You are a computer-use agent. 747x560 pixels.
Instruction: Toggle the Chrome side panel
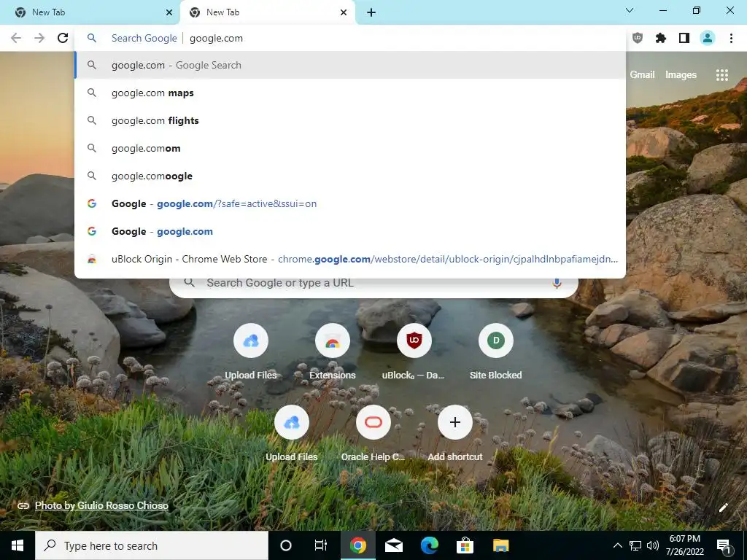click(684, 38)
